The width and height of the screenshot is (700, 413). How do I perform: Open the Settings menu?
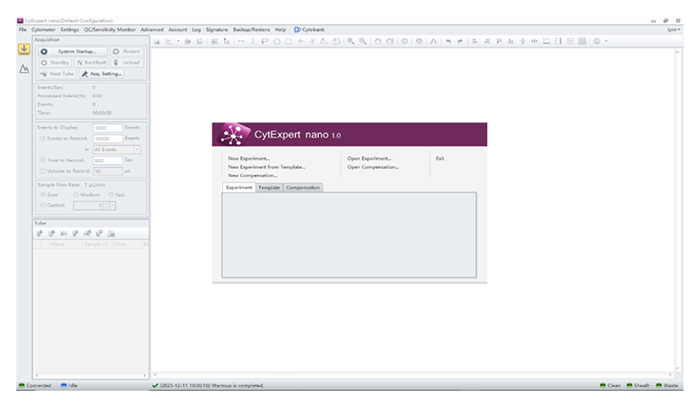[70, 29]
